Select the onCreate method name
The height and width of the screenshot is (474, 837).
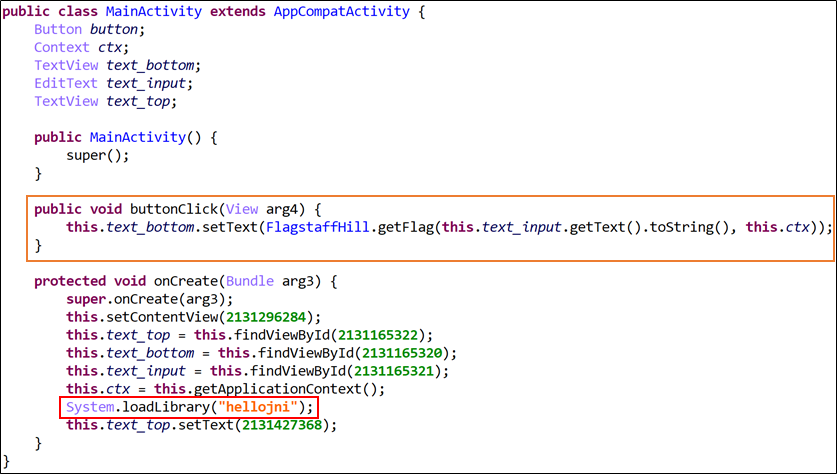pyautogui.click(x=185, y=281)
